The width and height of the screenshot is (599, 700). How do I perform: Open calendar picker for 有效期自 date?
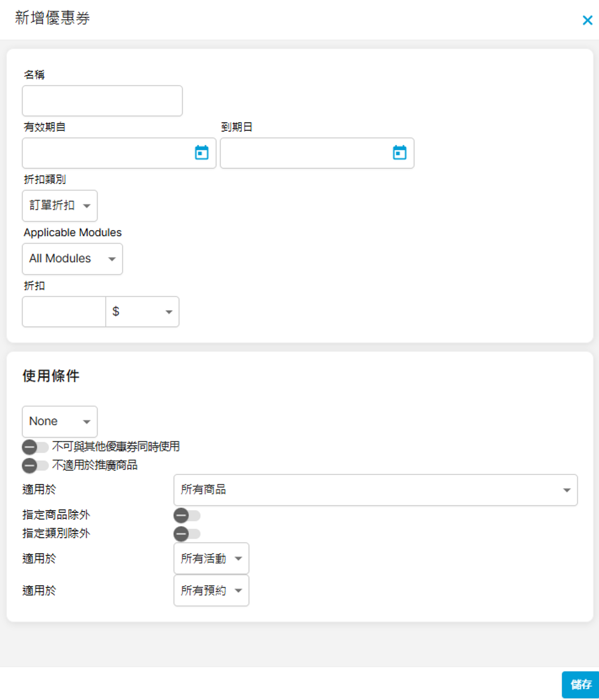202,153
